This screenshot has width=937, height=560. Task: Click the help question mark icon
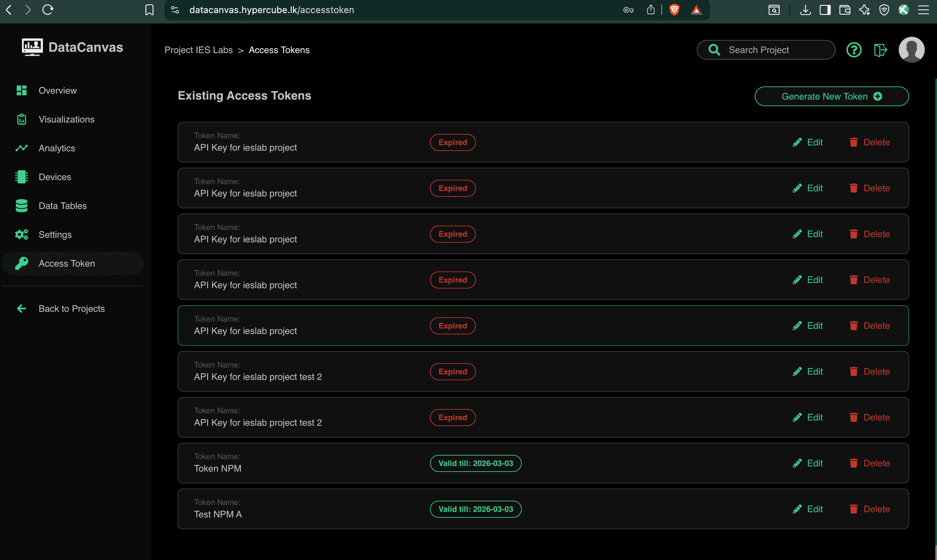tap(854, 49)
